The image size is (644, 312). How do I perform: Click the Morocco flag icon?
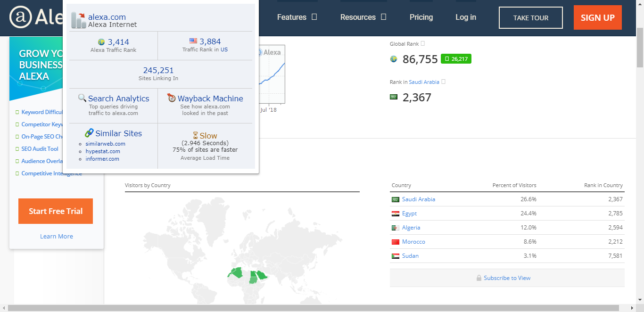396,242
